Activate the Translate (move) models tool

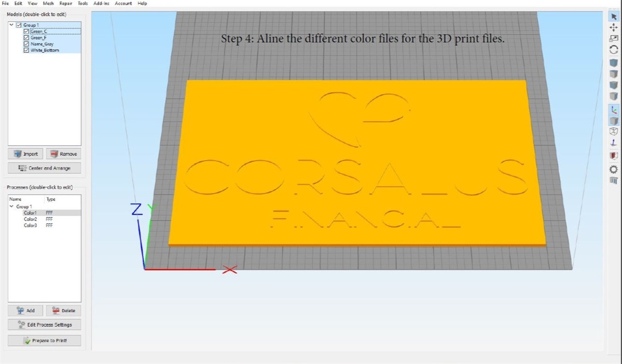click(614, 27)
